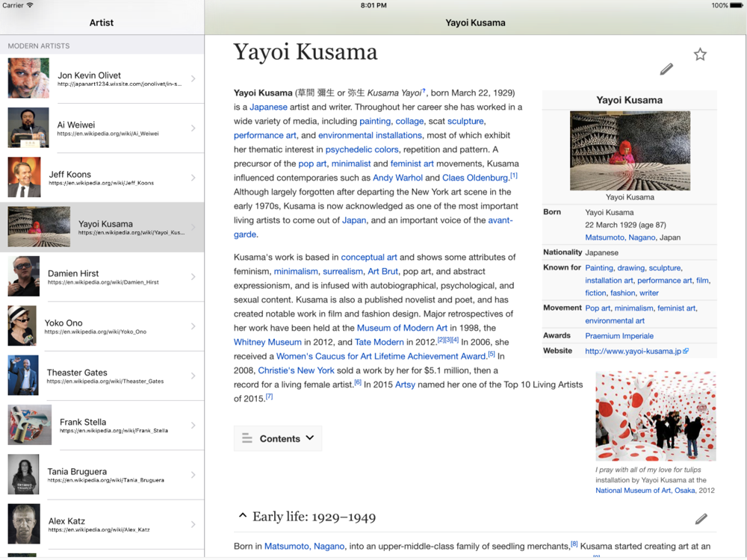Click the pencil edit icon beside the page title
Viewport: 747px width, 560px height.
(666, 69)
